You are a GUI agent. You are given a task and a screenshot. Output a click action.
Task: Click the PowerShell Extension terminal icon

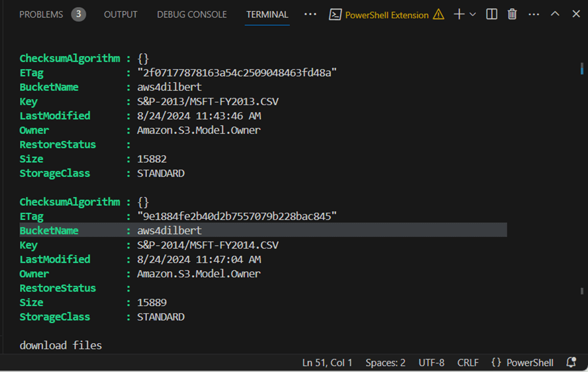click(335, 15)
